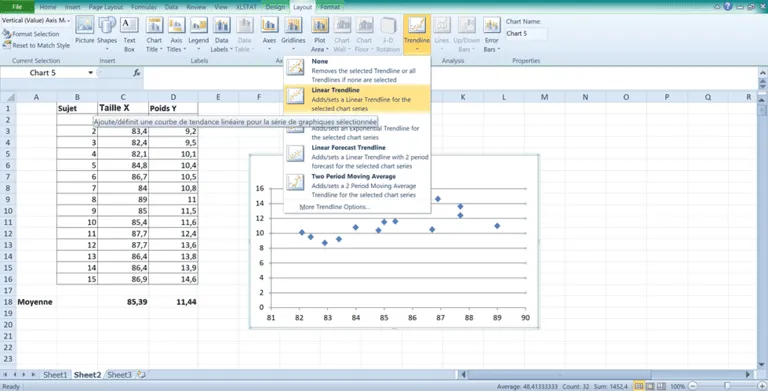This screenshot has width=768, height=391.
Task: Click the insert new worksheet icon
Action: click(141, 375)
